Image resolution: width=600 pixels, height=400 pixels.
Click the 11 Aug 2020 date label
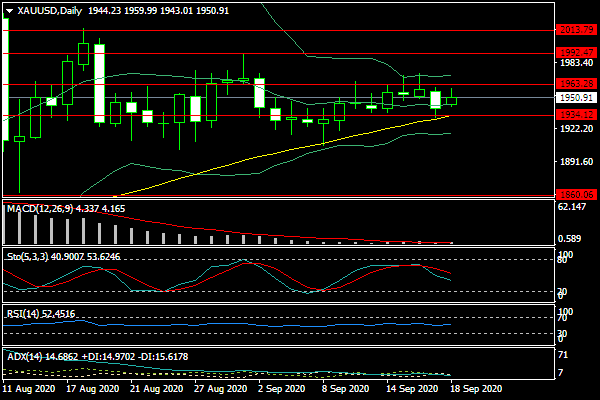[31, 388]
